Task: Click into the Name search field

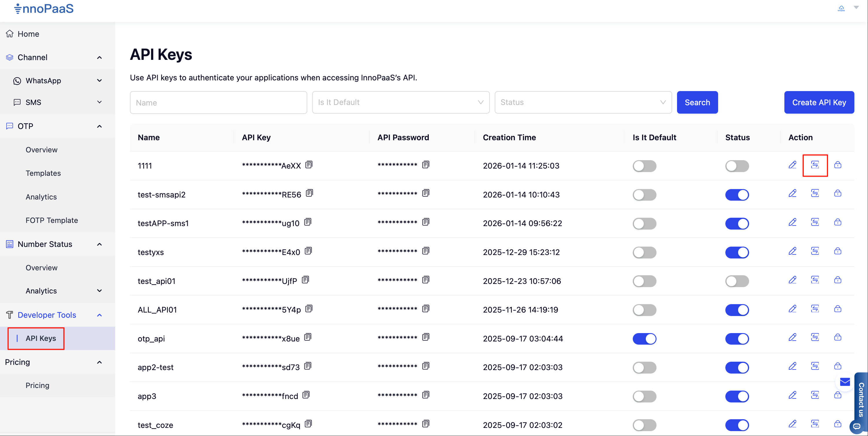Action: pos(218,102)
